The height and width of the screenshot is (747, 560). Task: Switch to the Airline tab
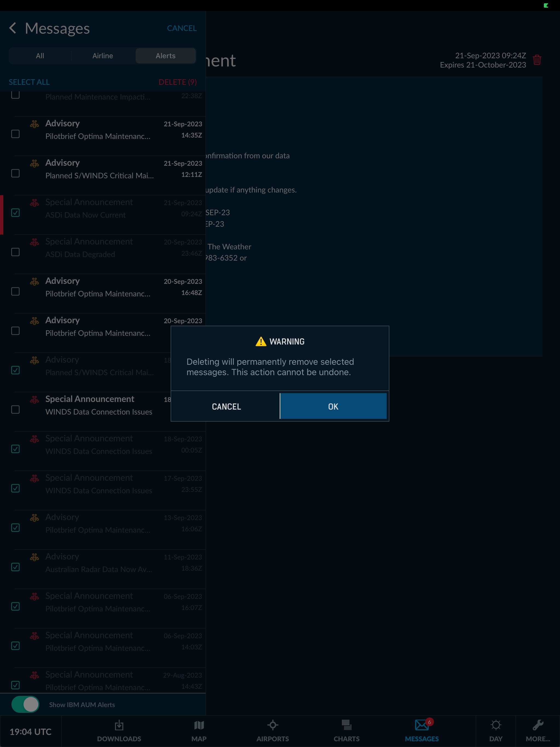[102, 55]
